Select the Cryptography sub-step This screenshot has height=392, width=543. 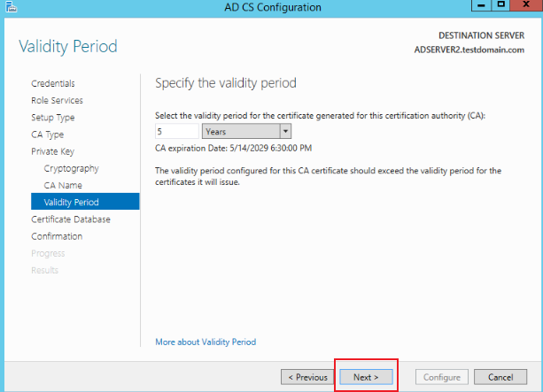pyautogui.click(x=72, y=168)
